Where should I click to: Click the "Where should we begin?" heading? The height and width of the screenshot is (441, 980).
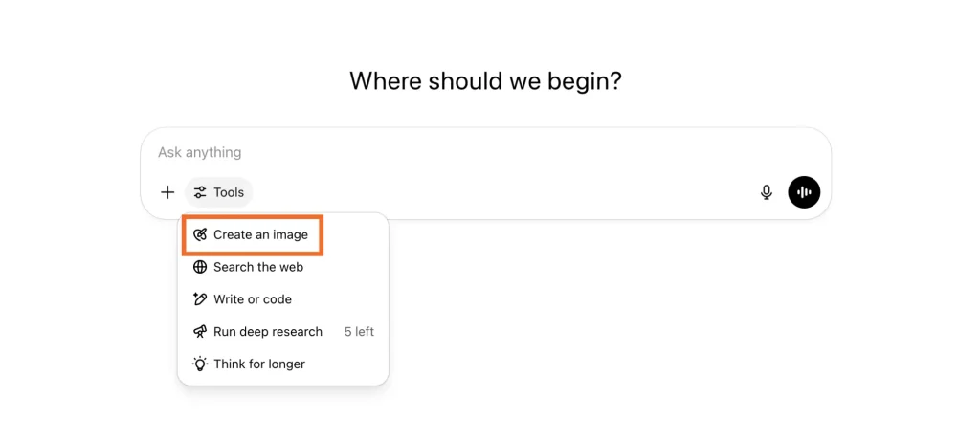click(485, 80)
